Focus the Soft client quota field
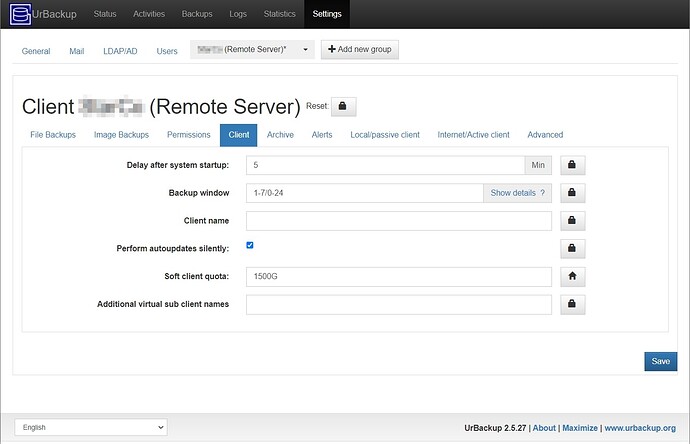 pos(399,276)
